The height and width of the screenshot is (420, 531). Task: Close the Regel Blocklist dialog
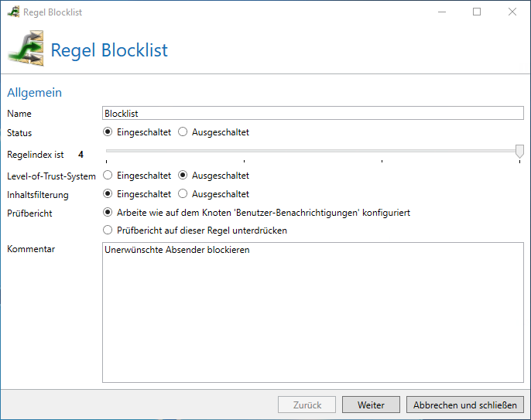(512, 12)
